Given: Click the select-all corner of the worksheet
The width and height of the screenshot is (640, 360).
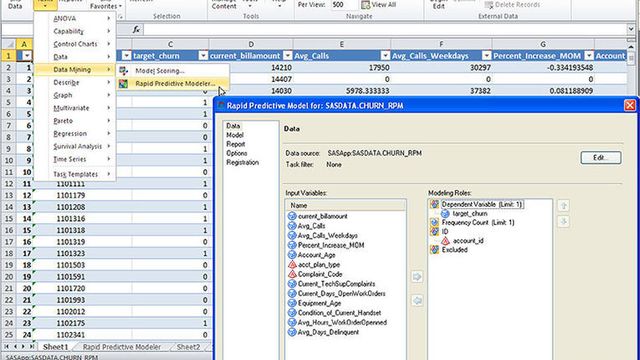Looking at the screenshot, I should point(9,44).
